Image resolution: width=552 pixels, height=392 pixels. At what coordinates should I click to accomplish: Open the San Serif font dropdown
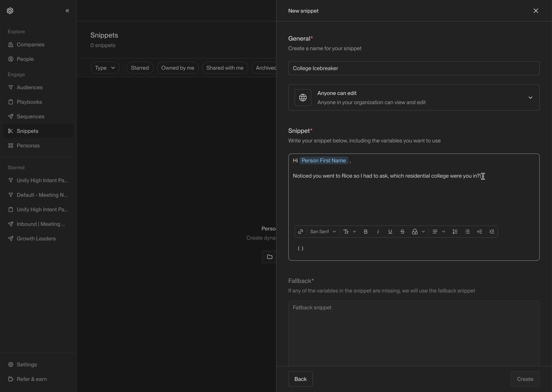323,231
